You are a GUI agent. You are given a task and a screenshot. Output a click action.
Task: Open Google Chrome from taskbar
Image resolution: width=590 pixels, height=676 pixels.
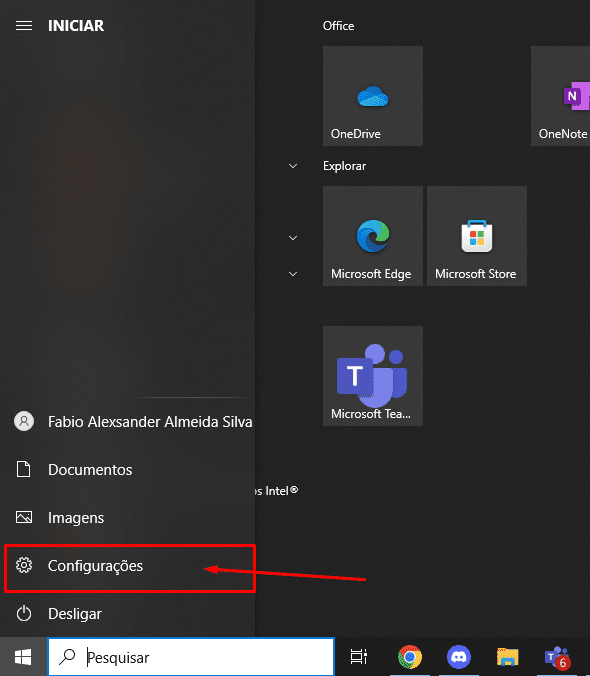[410, 657]
